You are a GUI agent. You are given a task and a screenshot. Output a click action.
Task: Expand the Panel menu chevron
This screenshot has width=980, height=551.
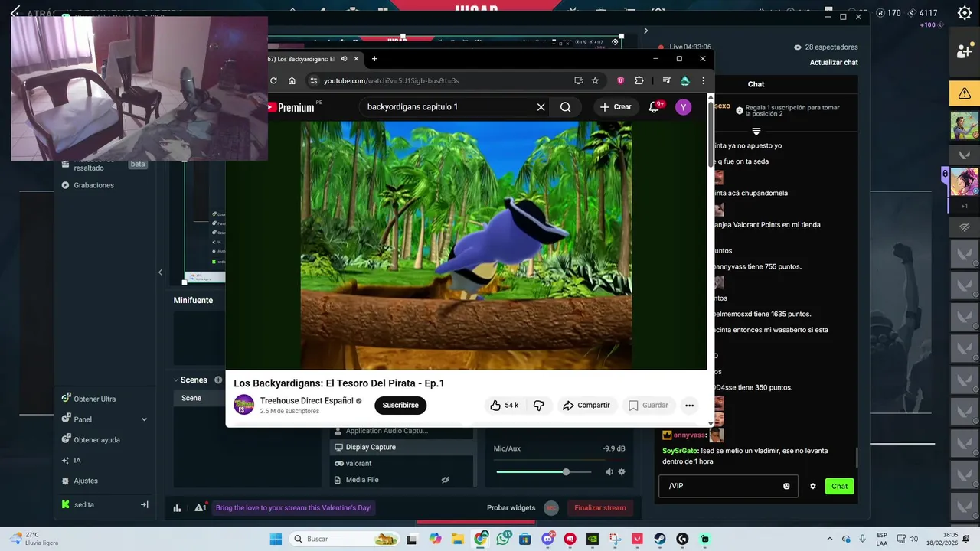click(144, 419)
